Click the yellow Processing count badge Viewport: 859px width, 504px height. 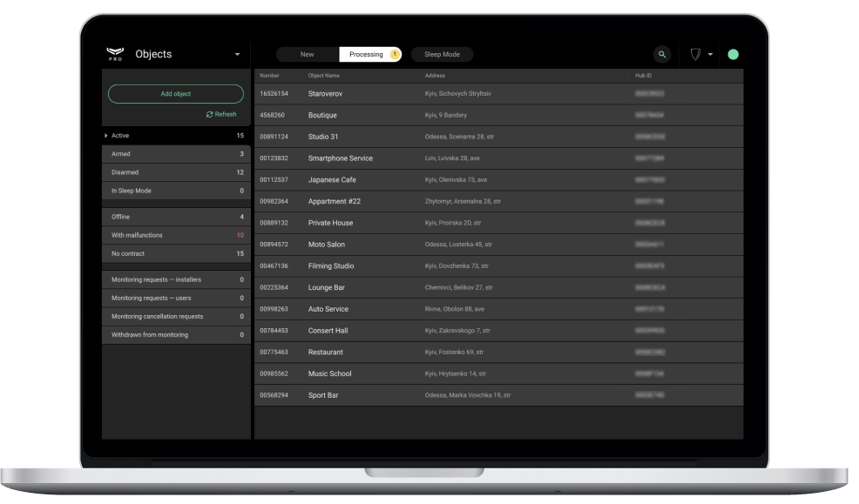click(394, 54)
